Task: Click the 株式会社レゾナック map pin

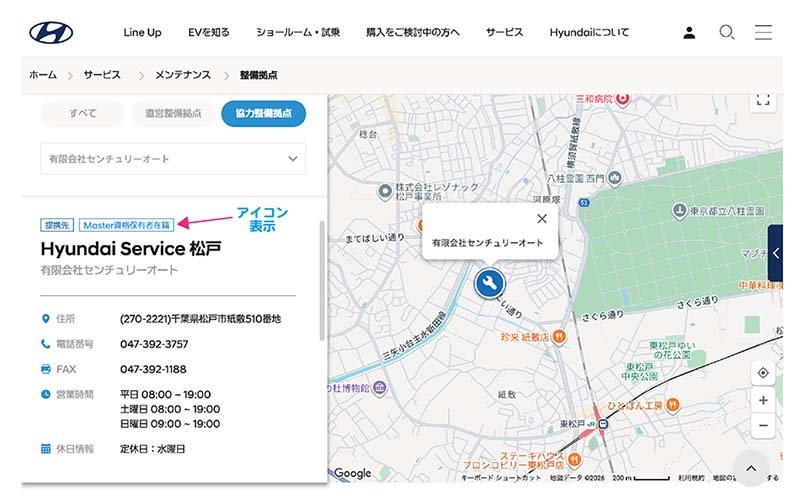Action: (385, 192)
